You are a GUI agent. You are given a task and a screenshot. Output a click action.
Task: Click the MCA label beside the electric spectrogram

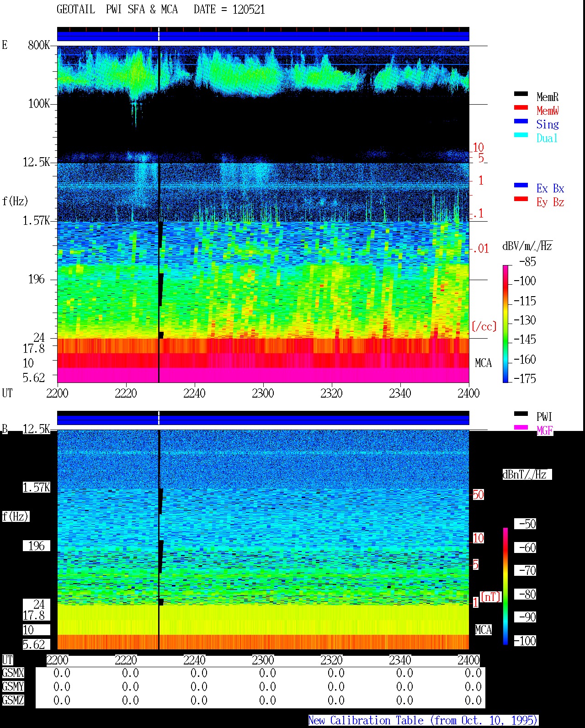483,363
